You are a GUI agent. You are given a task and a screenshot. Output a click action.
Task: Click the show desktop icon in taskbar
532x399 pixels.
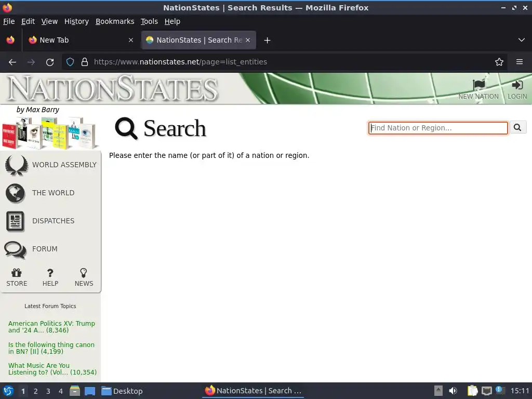coord(90,391)
